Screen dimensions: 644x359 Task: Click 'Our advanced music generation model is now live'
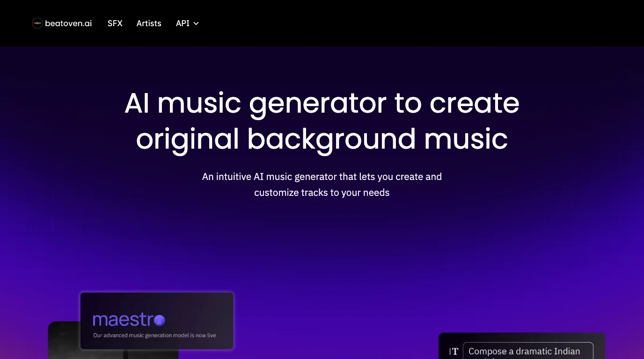coord(154,335)
